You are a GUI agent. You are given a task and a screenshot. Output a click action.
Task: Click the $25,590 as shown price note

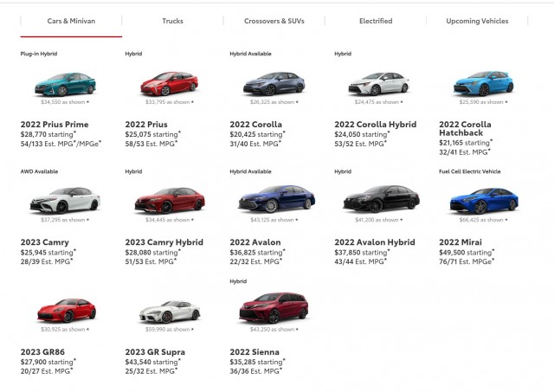point(483,102)
